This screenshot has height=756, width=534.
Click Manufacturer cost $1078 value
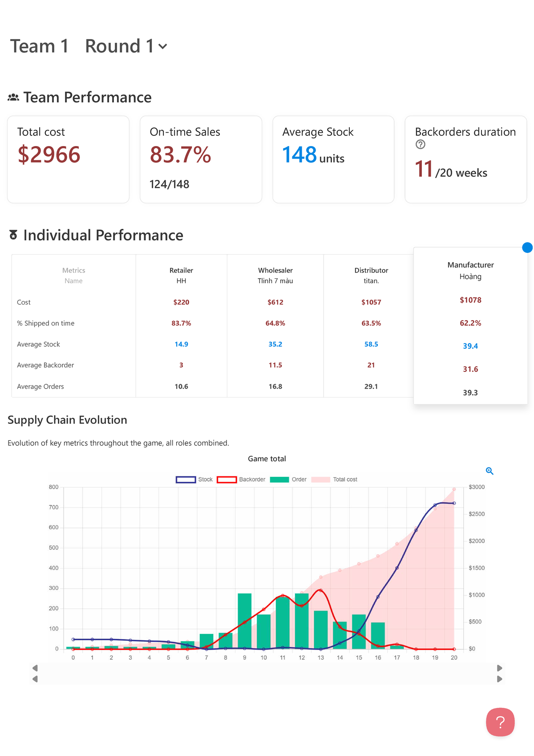coord(470,300)
